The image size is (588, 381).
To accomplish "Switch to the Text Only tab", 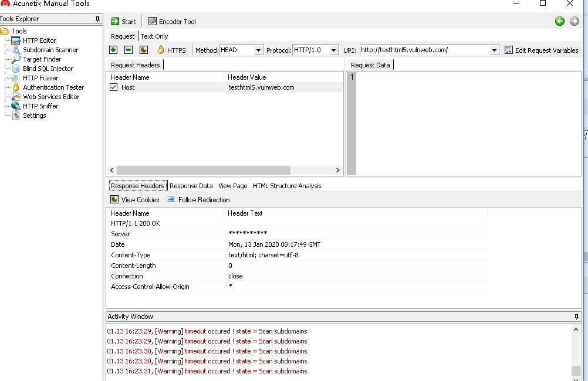I will (154, 36).
